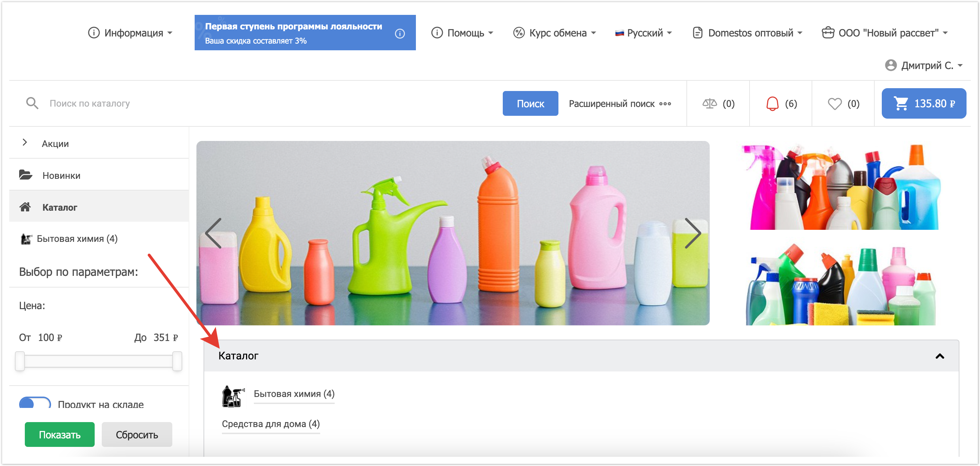Click loyalty program info icon
This screenshot has height=466, width=980.
tap(400, 33)
